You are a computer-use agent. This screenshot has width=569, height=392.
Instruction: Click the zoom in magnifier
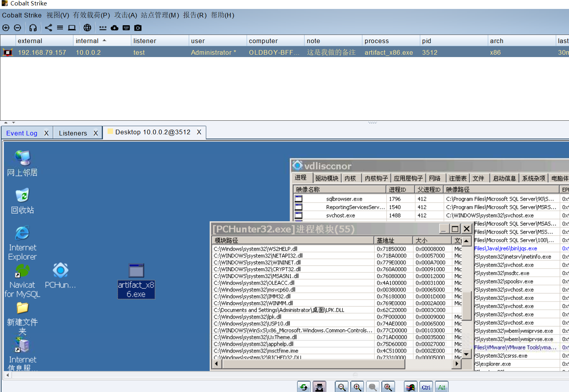[357, 387]
